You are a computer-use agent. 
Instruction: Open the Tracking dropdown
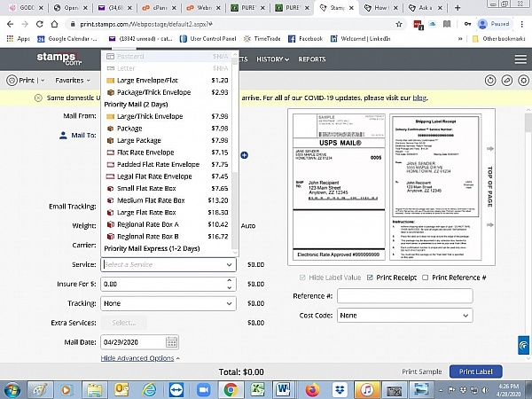(x=168, y=303)
